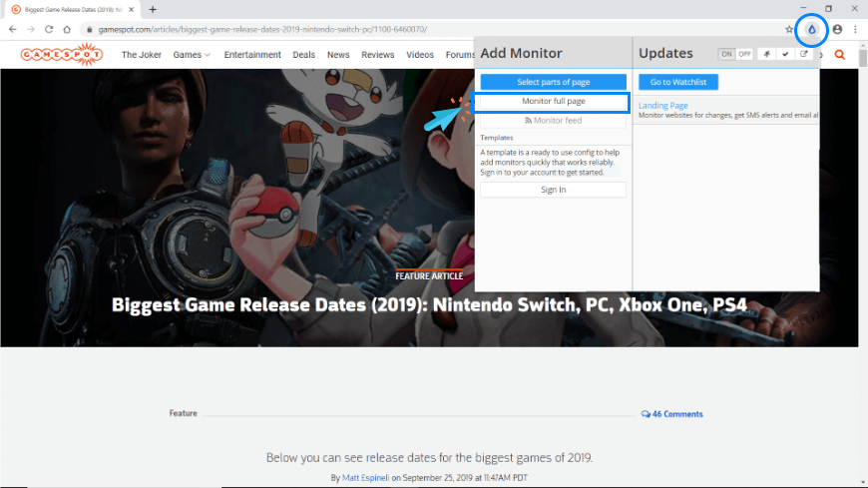
Task: Open Chrome's three-dot menu
Action: tap(855, 30)
